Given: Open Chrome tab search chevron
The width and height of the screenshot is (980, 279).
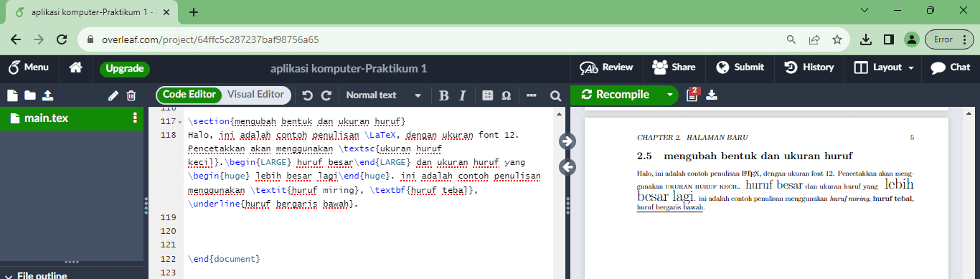Looking at the screenshot, I should coord(864,11).
